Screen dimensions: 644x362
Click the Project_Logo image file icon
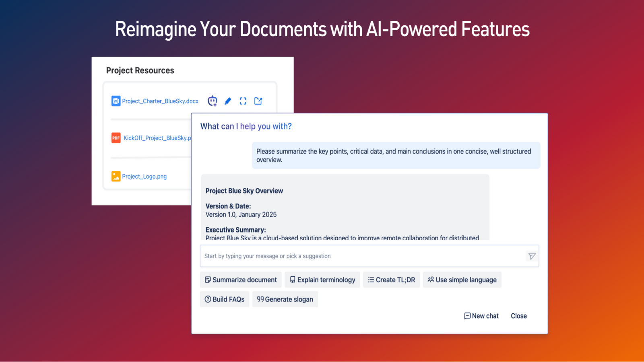[116, 176]
